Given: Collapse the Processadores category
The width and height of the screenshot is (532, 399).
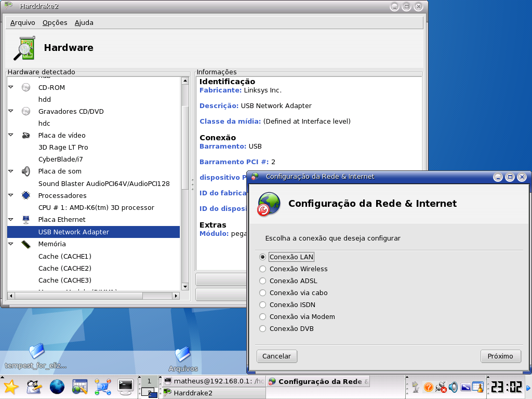Looking at the screenshot, I should pyautogui.click(x=11, y=195).
